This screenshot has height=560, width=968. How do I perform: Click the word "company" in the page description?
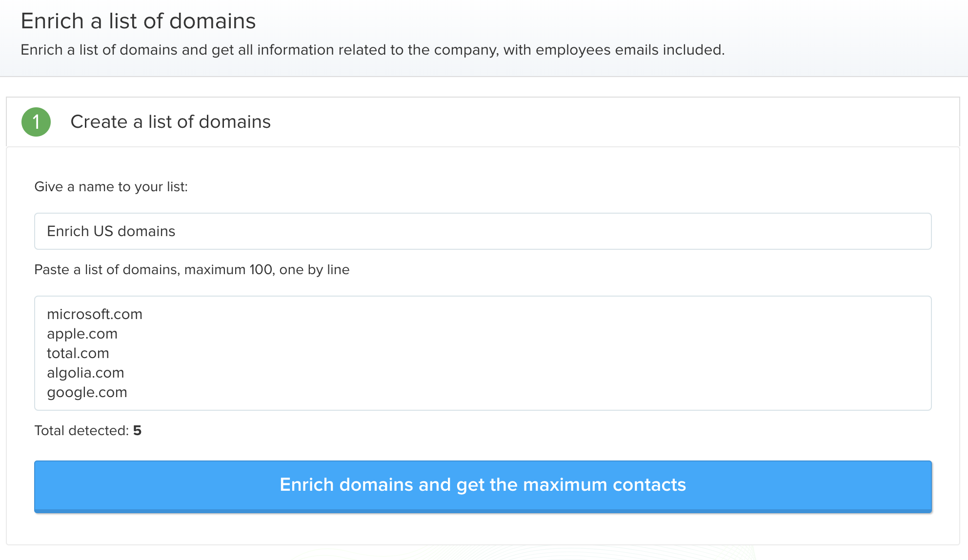466,50
